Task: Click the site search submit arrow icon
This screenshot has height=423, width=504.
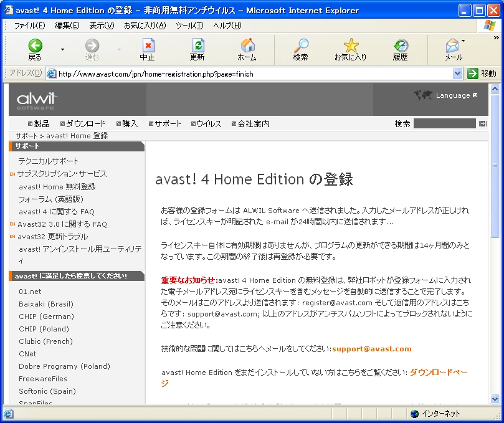Action: [x=482, y=124]
